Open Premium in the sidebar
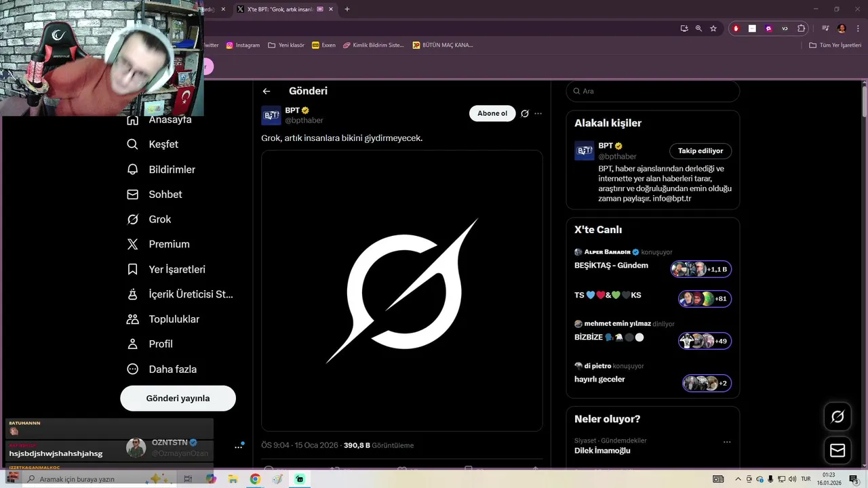 pos(159,244)
